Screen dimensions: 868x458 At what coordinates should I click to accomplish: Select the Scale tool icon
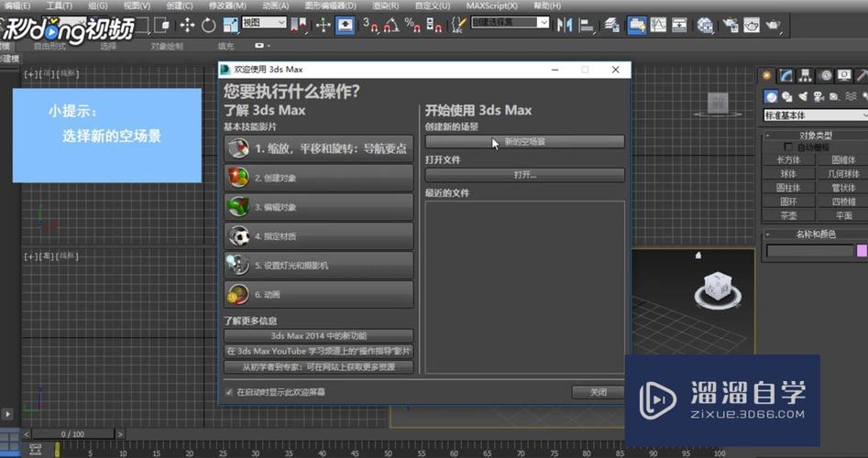tap(230, 25)
